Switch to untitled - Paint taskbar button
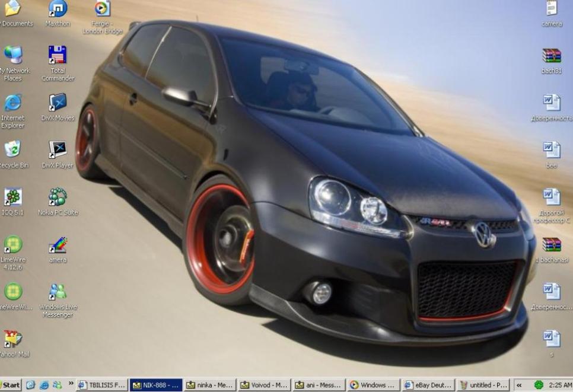This screenshot has width=573, height=392. click(x=482, y=385)
